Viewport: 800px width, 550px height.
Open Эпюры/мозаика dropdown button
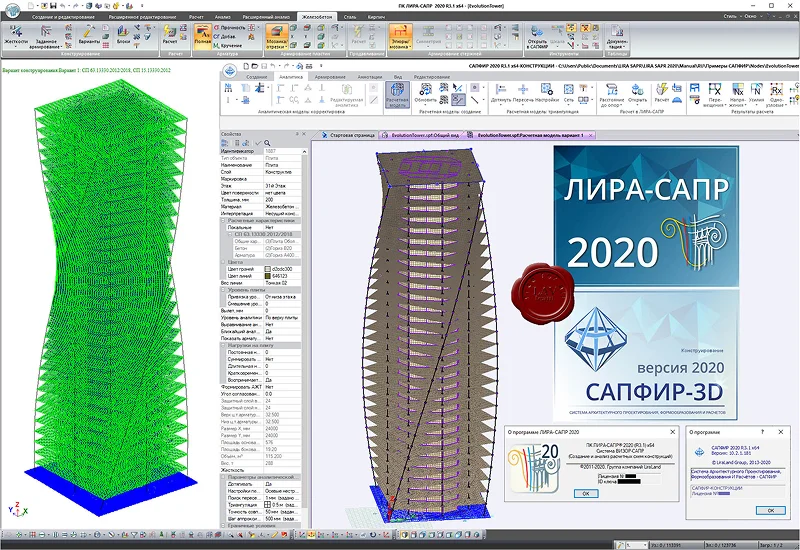pos(400,36)
